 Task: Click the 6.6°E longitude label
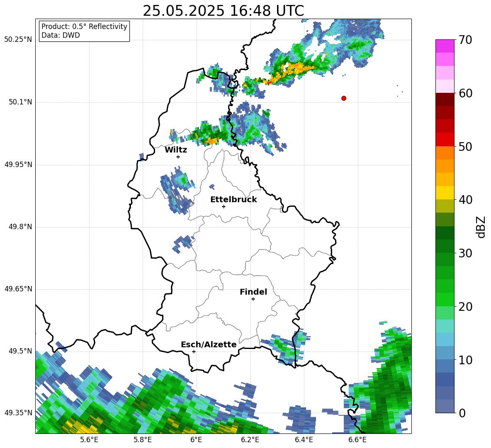(x=357, y=440)
